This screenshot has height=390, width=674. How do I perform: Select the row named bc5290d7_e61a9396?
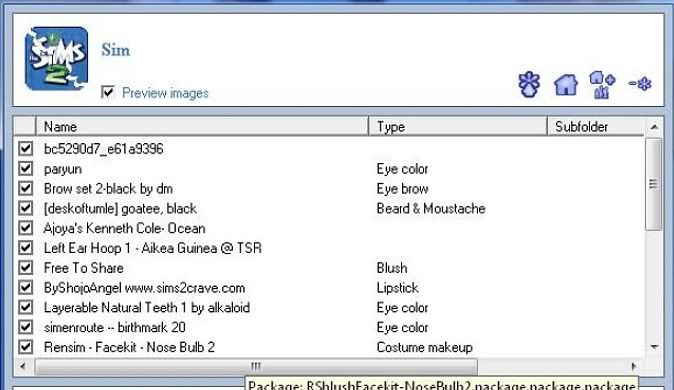(x=104, y=149)
